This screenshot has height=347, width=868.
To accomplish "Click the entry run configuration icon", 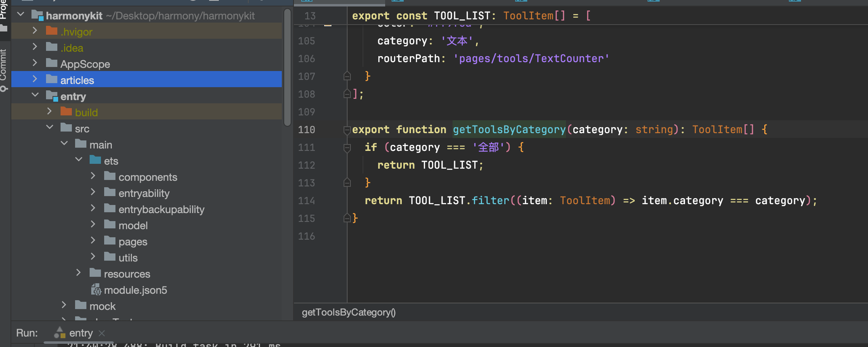I will (x=60, y=332).
